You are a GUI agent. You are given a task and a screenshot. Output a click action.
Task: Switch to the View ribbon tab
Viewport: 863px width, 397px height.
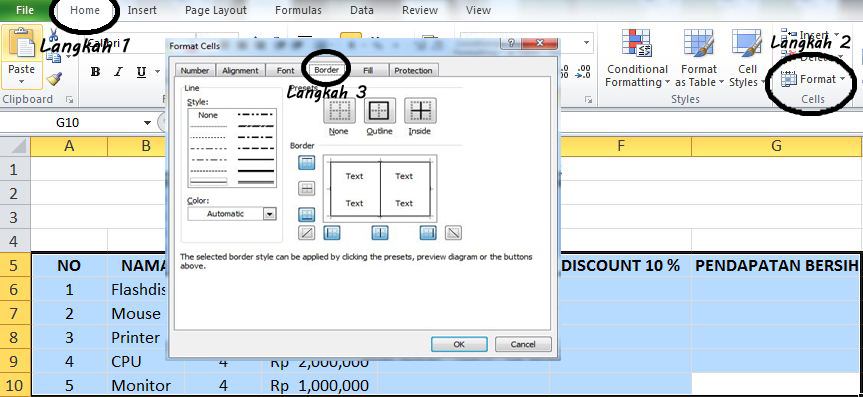478,10
